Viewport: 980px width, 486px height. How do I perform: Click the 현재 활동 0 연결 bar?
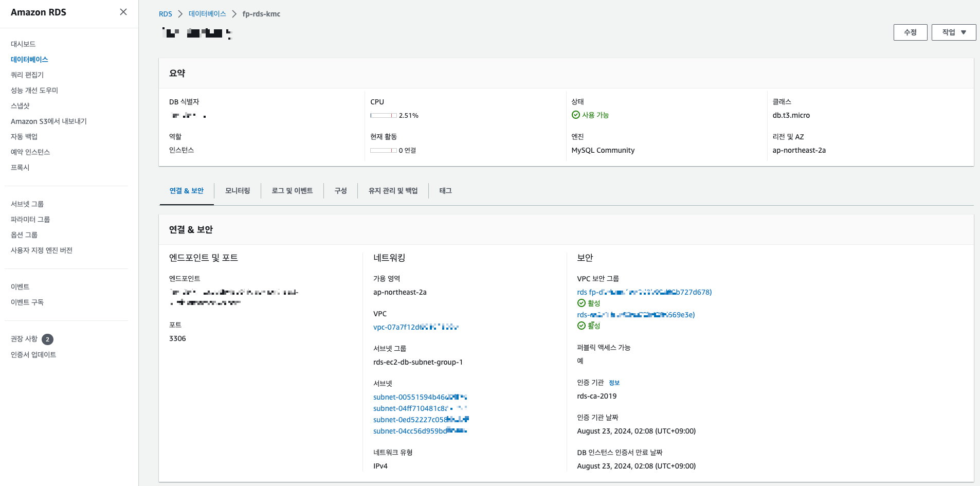point(384,151)
